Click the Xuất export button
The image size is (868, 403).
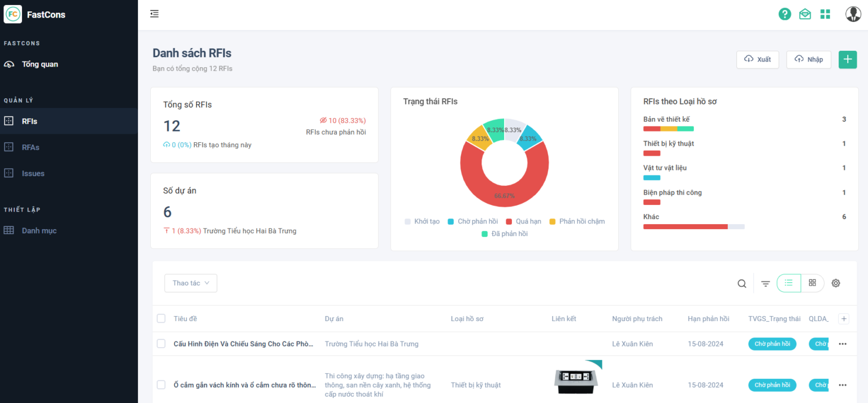757,59
